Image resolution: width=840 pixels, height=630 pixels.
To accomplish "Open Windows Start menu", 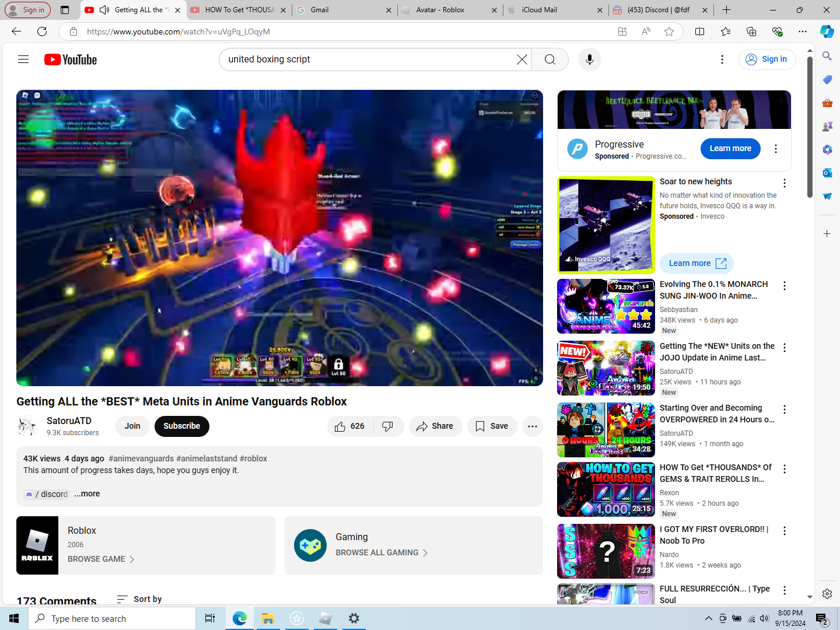I will (x=14, y=618).
